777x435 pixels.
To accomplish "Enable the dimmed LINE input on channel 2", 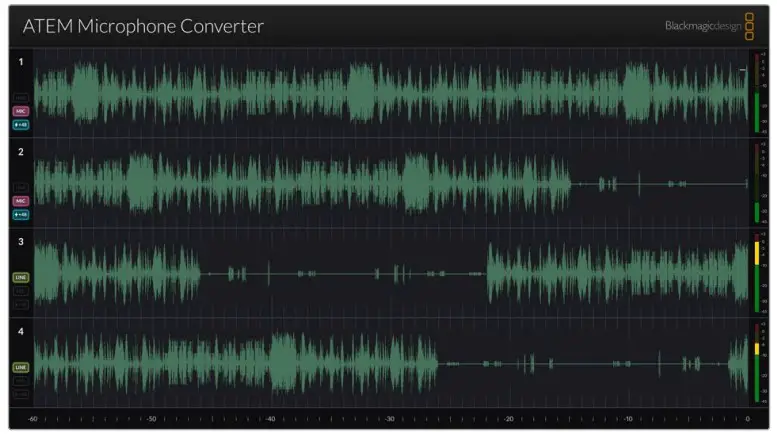I will [21, 187].
